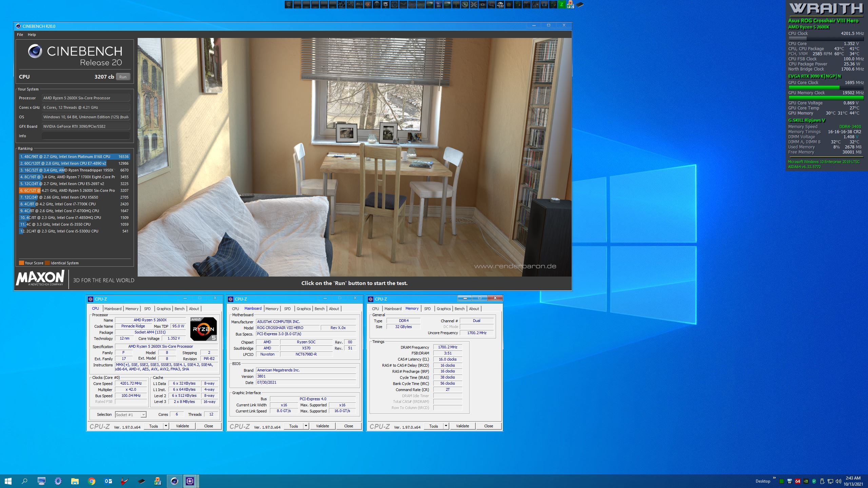Viewport: 868px width, 488px height.
Task: Open Google Chrome from the taskbar
Action: pyautogui.click(x=91, y=481)
